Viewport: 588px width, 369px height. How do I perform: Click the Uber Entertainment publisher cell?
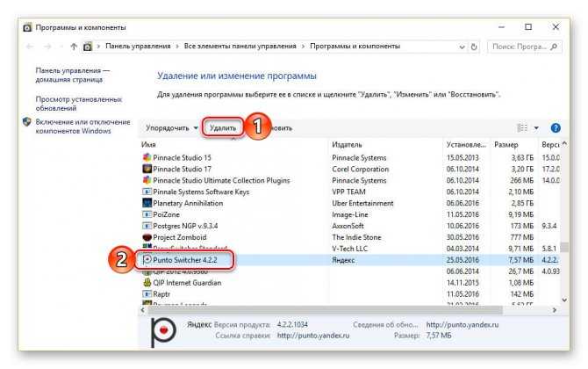click(362, 203)
